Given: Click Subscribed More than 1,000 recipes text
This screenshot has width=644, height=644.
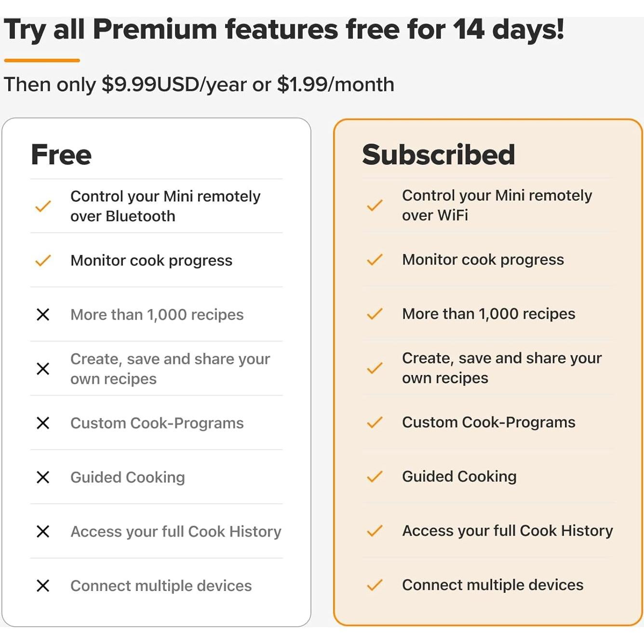Looking at the screenshot, I should click(488, 314).
